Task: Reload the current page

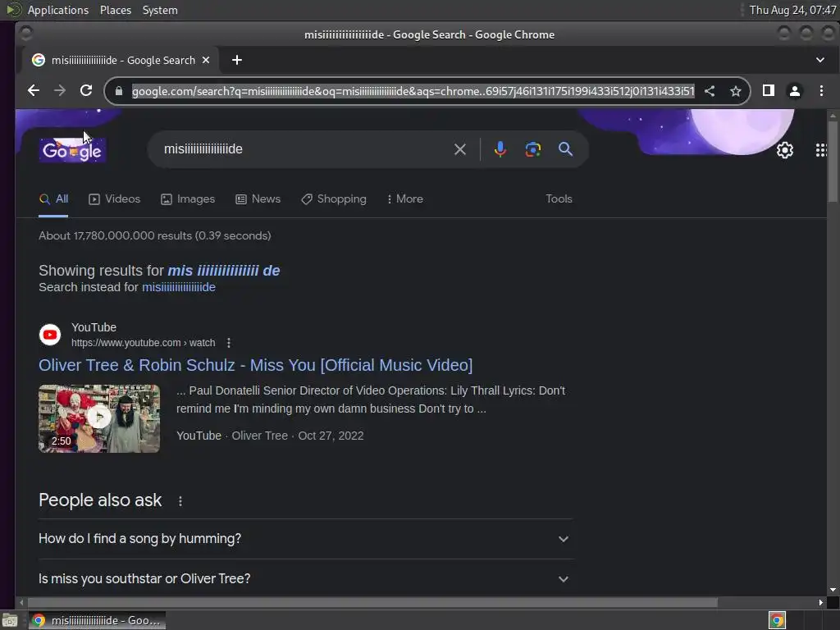Action: (x=85, y=90)
